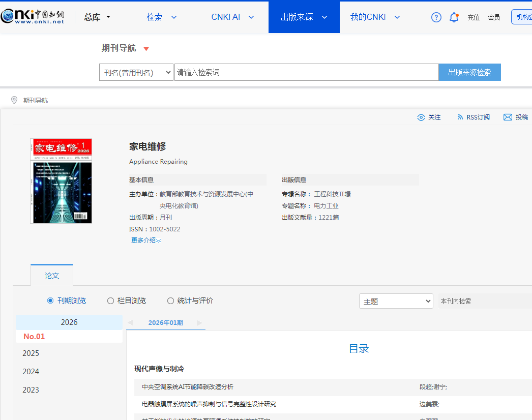Expand 更多介绍 journal details link
This screenshot has width=532, height=420.
point(146,241)
